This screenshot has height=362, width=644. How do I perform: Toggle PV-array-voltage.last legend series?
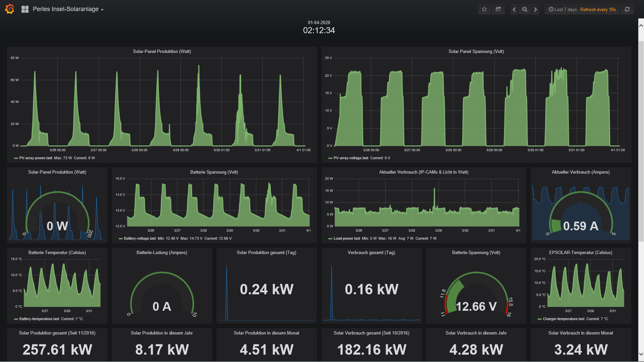pyautogui.click(x=351, y=158)
